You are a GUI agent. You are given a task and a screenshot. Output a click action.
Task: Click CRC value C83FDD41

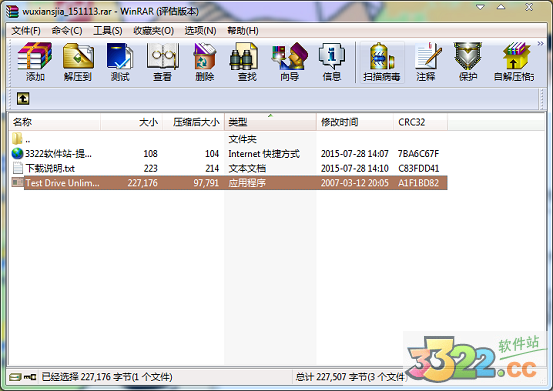(418, 168)
